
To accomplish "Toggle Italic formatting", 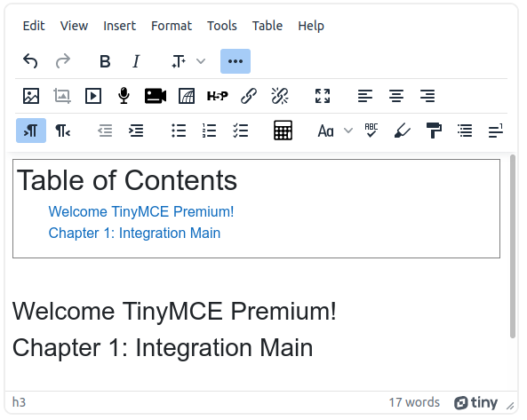I will (136, 61).
